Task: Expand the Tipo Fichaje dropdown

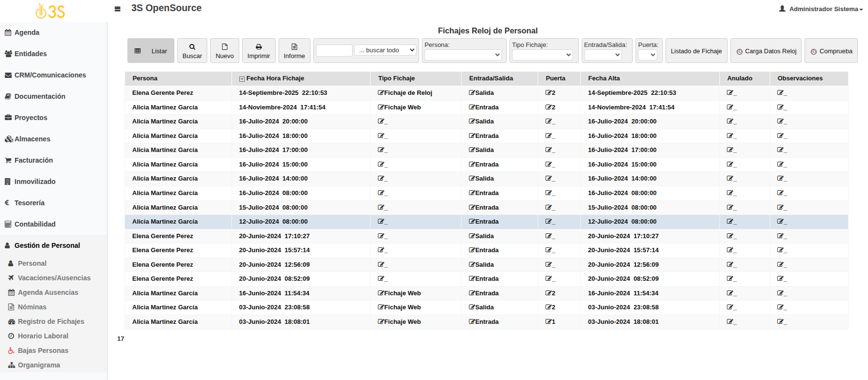Action: pos(542,55)
